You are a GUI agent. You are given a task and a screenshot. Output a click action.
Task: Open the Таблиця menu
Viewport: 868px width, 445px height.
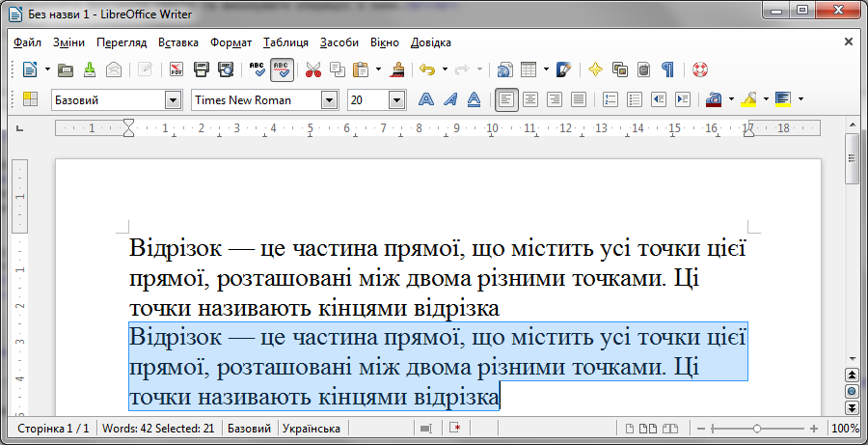click(286, 42)
